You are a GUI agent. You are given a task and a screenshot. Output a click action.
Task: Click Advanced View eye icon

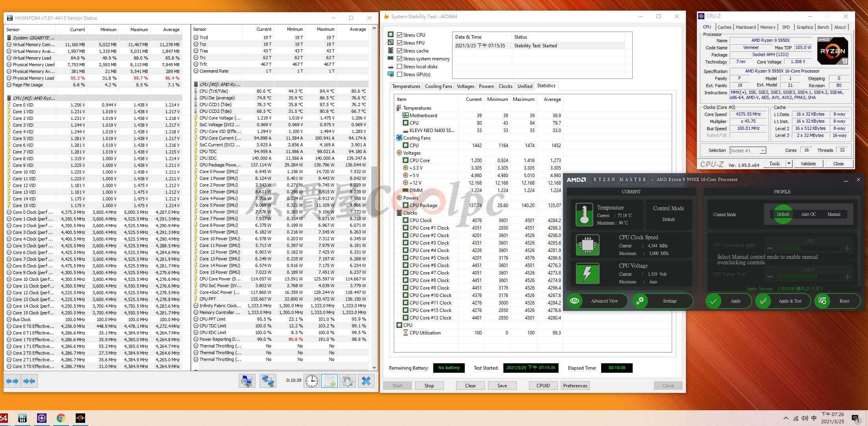point(575,301)
